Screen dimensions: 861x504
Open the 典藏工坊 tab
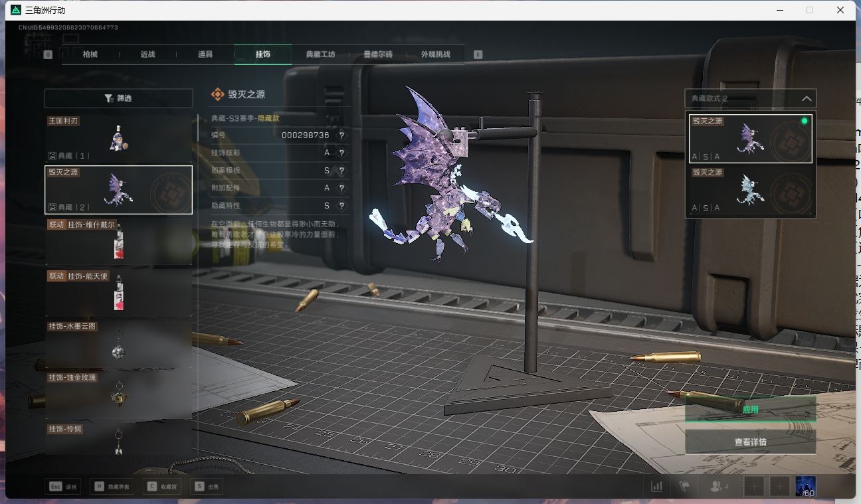coord(320,54)
